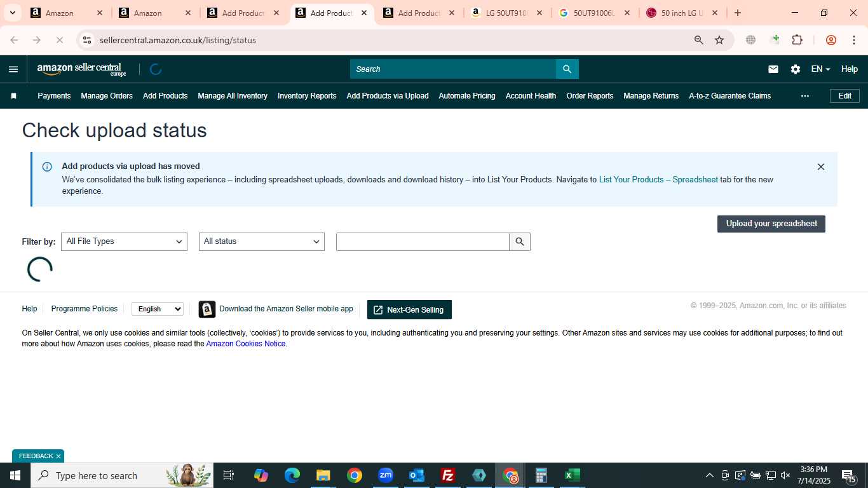The image size is (868, 488).
Task: Focus the upload filter search text box
Action: click(x=423, y=241)
